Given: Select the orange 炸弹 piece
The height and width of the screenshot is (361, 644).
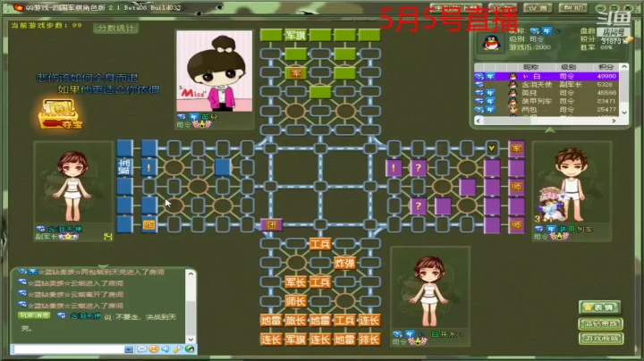Looking at the screenshot, I should pyautogui.click(x=344, y=263).
